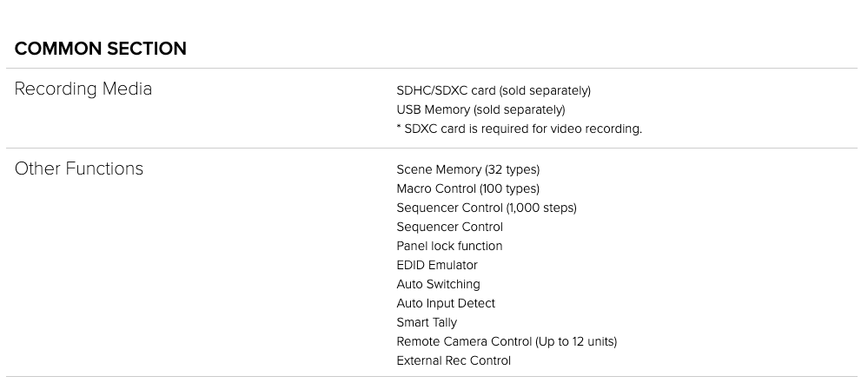This screenshot has width=868, height=383.
Task: Click the SDHC/SDXC card line
Action: pyautogui.click(x=494, y=90)
